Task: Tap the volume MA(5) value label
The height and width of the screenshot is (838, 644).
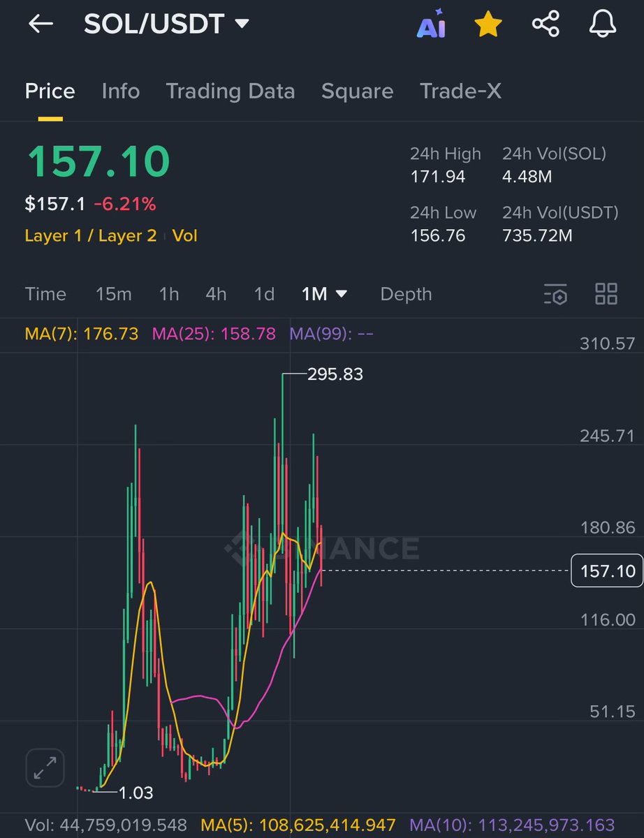Action: pyautogui.click(x=298, y=825)
